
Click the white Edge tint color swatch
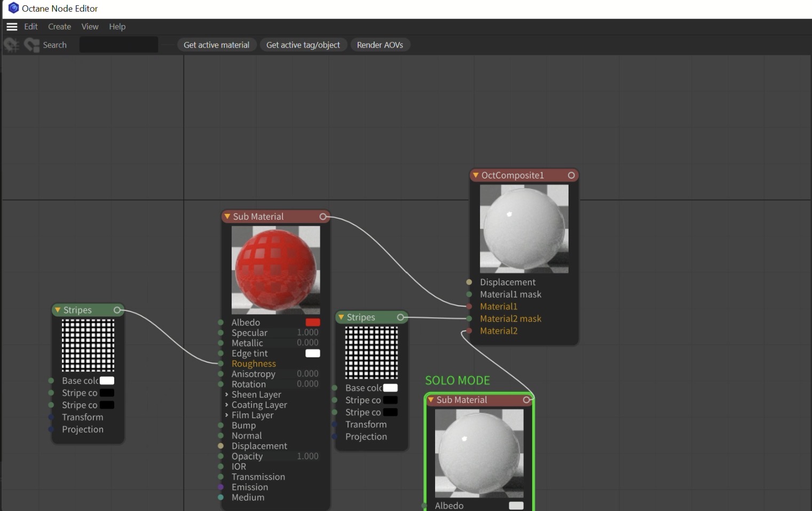pos(313,353)
